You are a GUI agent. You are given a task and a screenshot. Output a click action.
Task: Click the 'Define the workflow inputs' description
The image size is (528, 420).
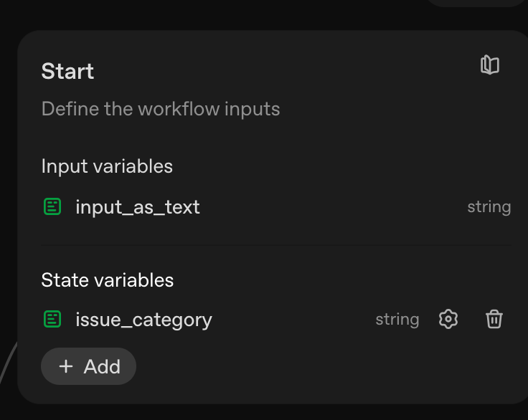[161, 109]
